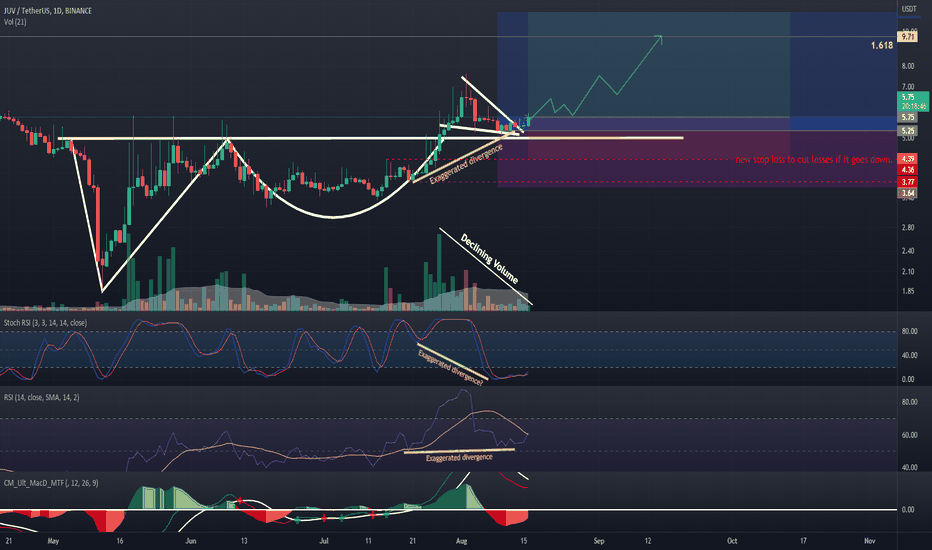Click the red 4.36 price label
932x550 pixels.
point(908,170)
